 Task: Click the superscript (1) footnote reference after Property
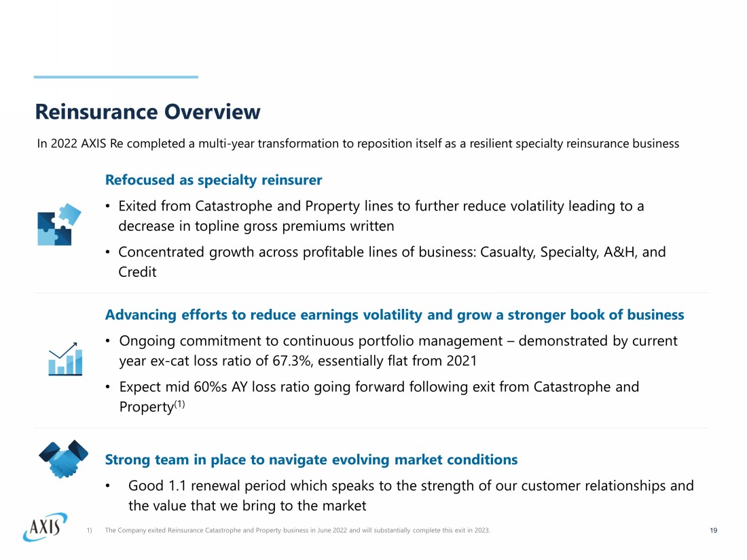(179, 404)
